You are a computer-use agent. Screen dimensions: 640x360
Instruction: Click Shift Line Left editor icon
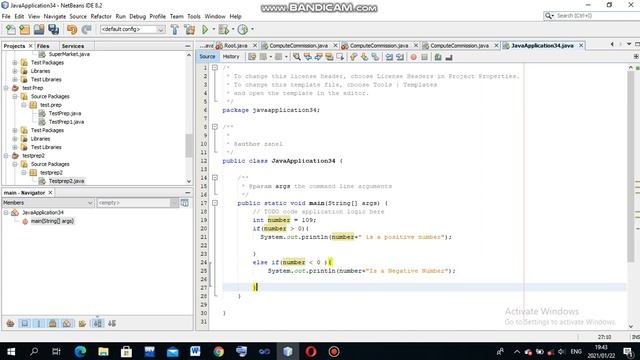[389, 57]
